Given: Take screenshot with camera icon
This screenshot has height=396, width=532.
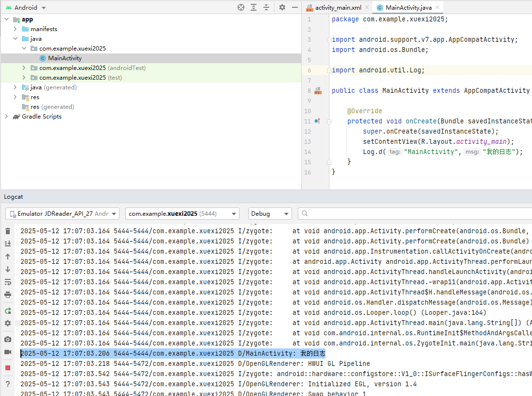Looking at the screenshot, I should click(8, 339).
